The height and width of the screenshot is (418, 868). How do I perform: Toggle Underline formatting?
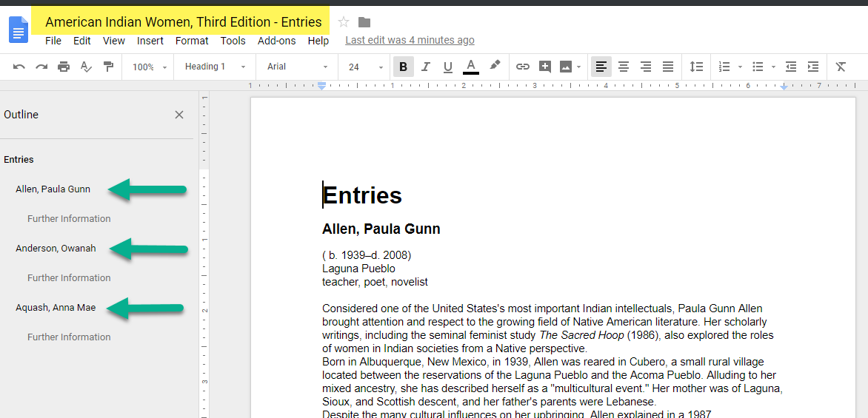pyautogui.click(x=447, y=67)
